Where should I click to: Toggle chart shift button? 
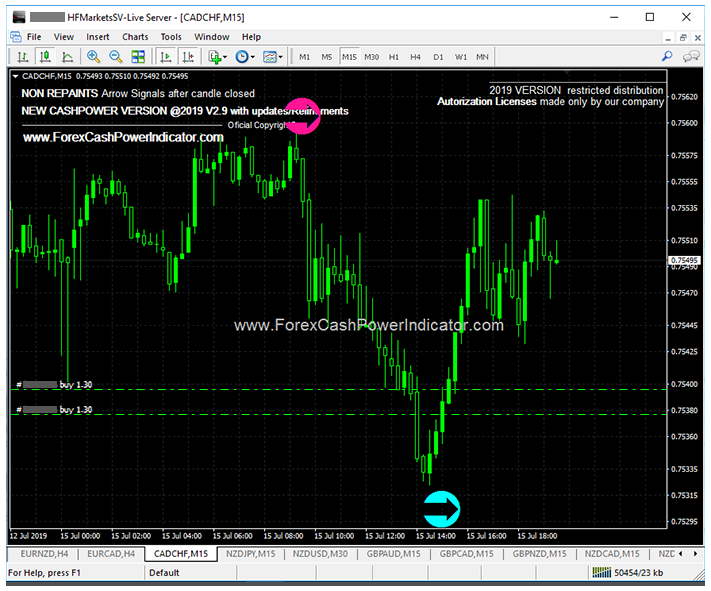pyautogui.click(x=188, y=57)
